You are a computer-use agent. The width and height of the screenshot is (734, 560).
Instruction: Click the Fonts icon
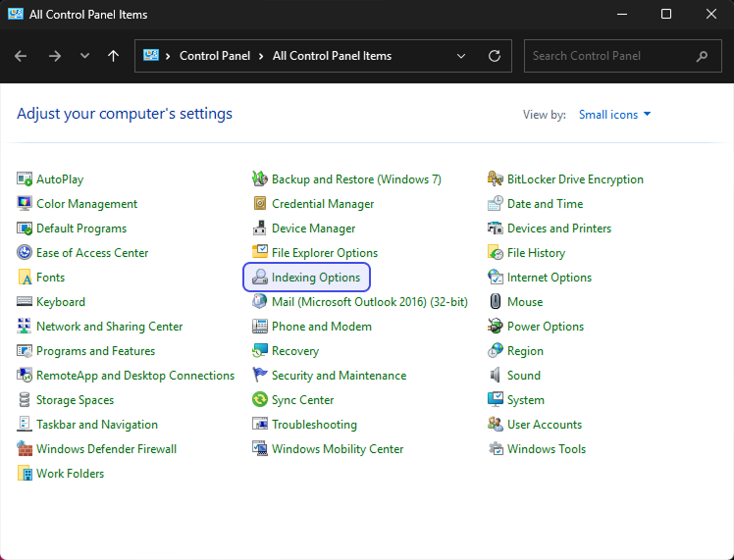pos(25,277)
